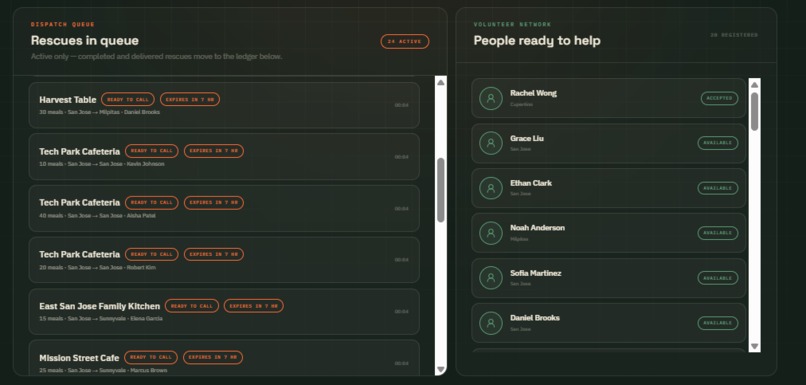Click Ethan Clark's AVAILABLE status badge
This screenshot has width=806, height=385.
(x=718, y=188)
